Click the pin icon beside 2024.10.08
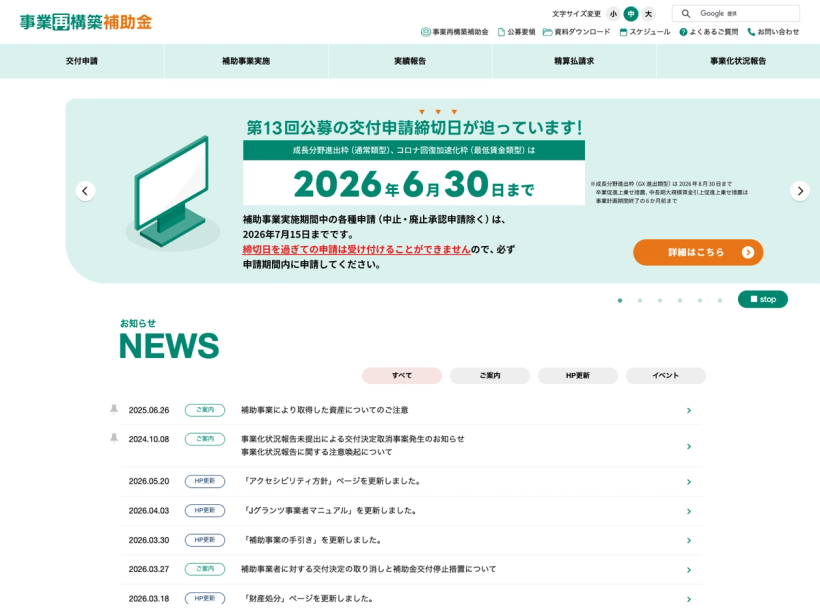This screenshot has height=615, width=820. [x=114, y=438]
